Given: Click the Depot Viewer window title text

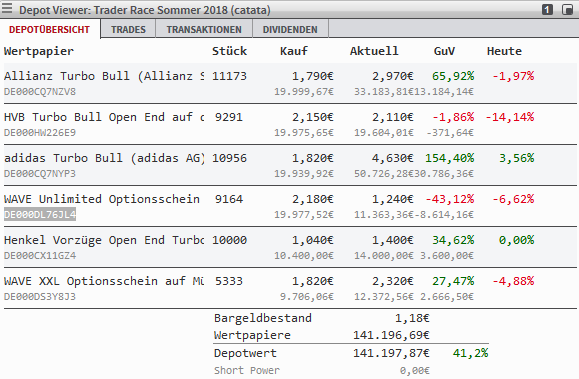Looking at the screenshot, I should pyautogui.click(x=145, y=10).
